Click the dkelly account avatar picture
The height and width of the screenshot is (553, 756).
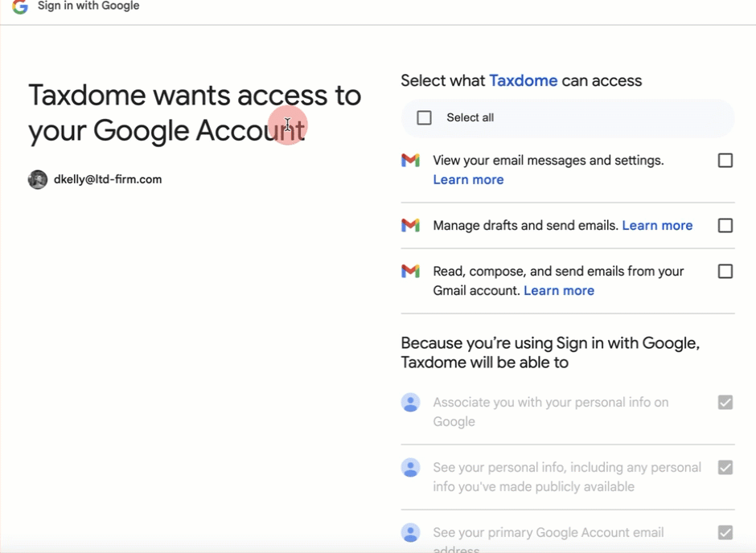tap(38, 179)
